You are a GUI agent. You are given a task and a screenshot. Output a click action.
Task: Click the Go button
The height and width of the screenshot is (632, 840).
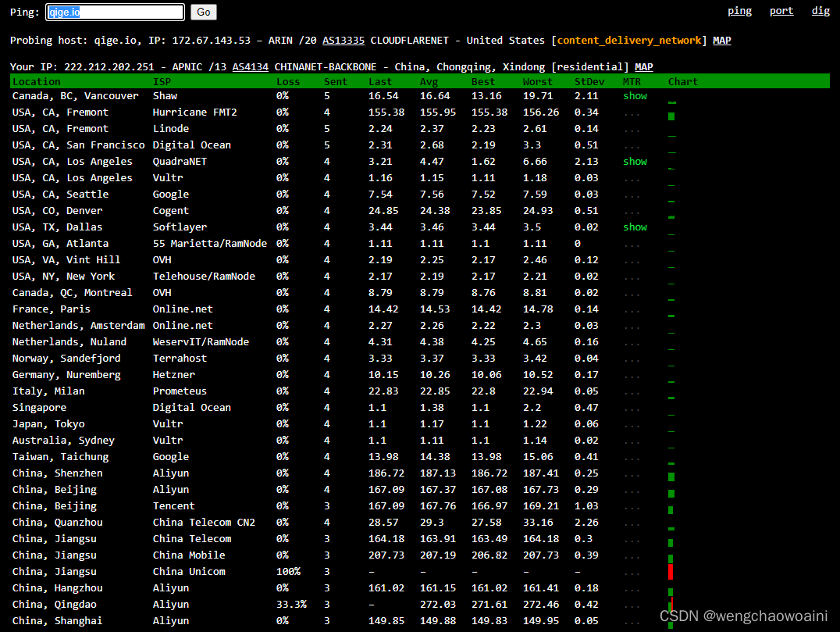click(204, 12)
